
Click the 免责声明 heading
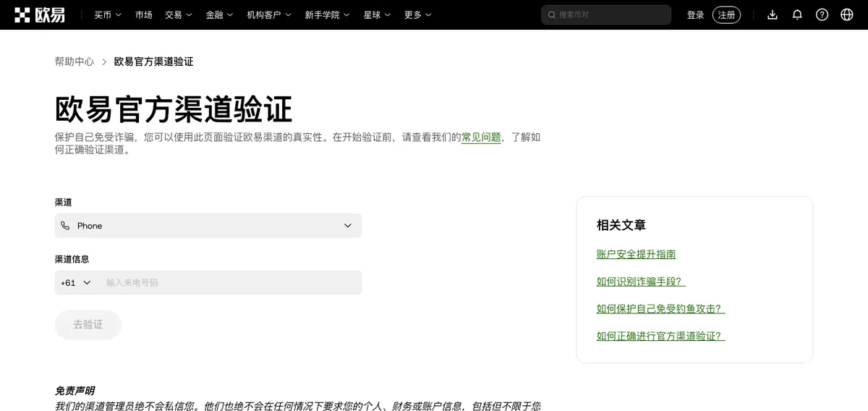(75, 391)
